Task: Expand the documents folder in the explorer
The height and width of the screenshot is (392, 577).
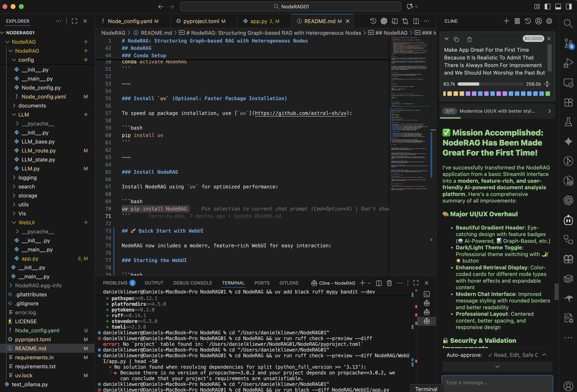Action: click(x=32, y=106)
